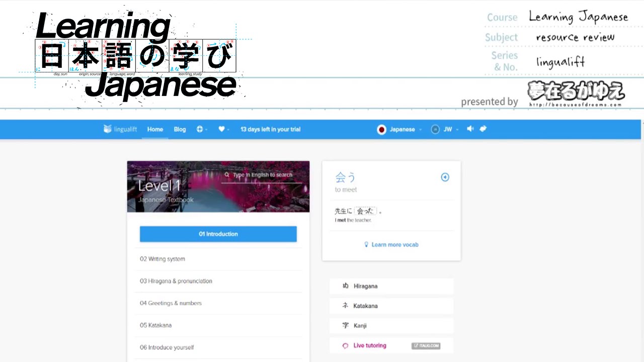Expand the heart icon dropdown

(223, 129)
